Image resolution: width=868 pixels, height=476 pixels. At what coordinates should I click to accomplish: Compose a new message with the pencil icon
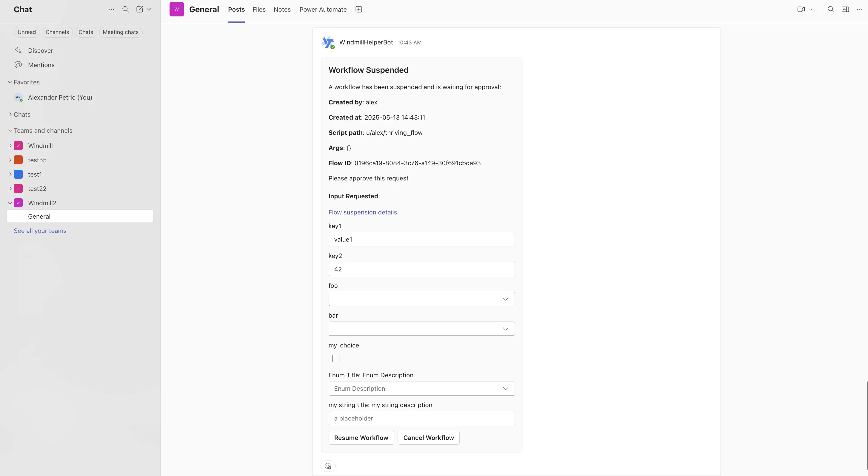[x=140, y=10]
